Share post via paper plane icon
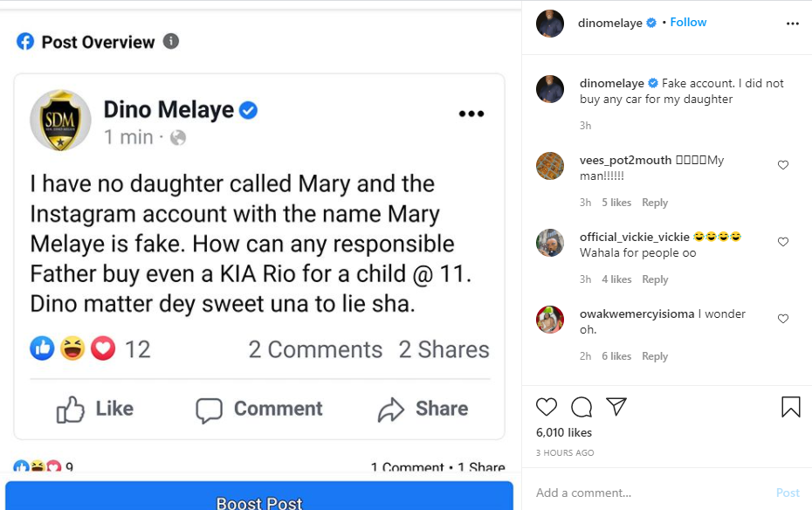Viewport: 812px width, 510px height. (616, 407)
